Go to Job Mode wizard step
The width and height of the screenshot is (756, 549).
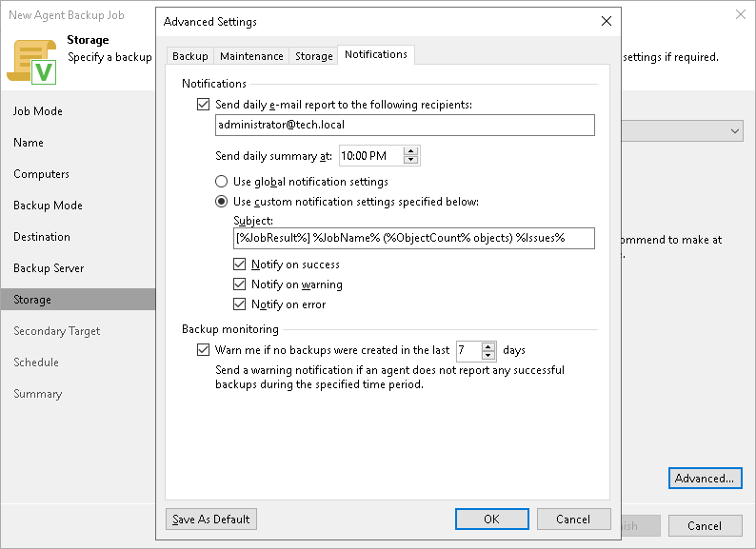point(38,111)
